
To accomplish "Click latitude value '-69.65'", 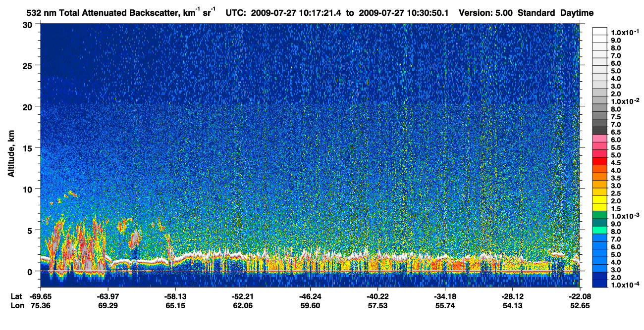I will (40, 297).
